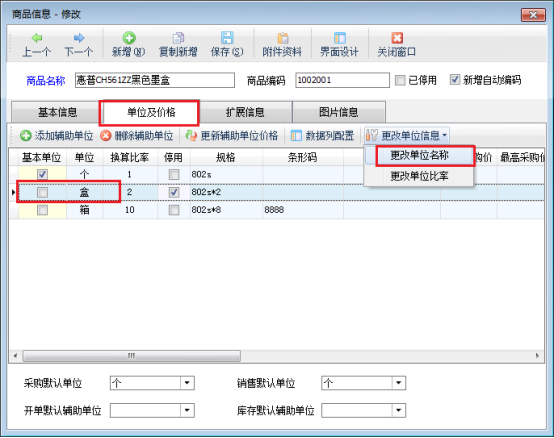Click the 商品编码 input field
The image size is (554, 438).
pyautogui.click(x=342, y=80)
